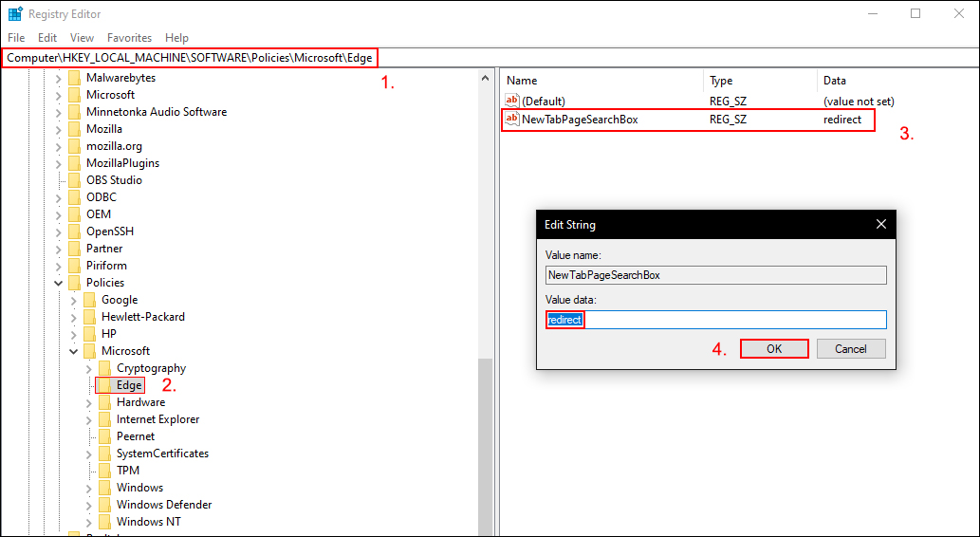
Task: Expand the ODBC key
Action: tap(58, 197)
